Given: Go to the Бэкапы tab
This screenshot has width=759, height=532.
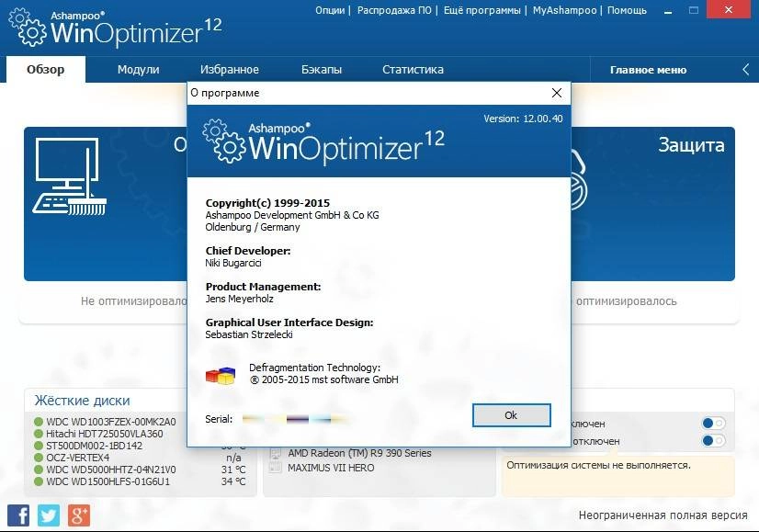Looking at the screenshot, I should 322,70.
